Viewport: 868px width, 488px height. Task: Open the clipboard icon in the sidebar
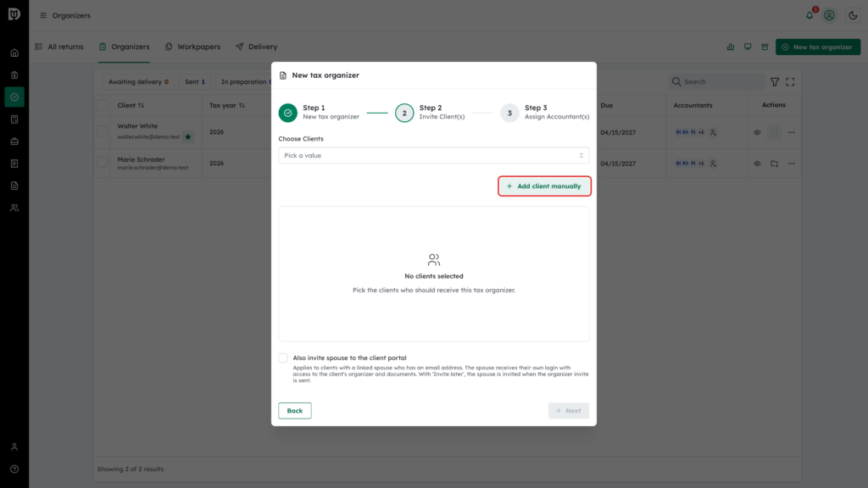[14, 75]
